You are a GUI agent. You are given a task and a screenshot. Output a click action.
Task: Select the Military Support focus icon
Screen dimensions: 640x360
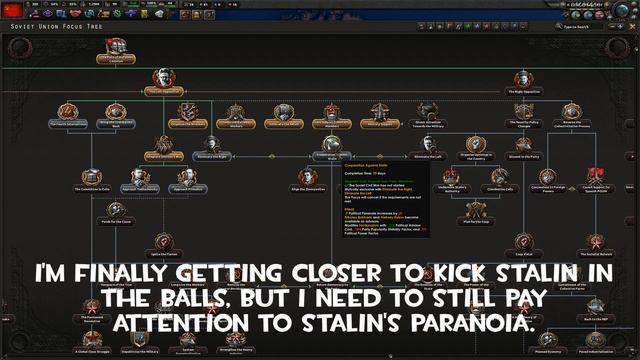(x=380, y=112)
